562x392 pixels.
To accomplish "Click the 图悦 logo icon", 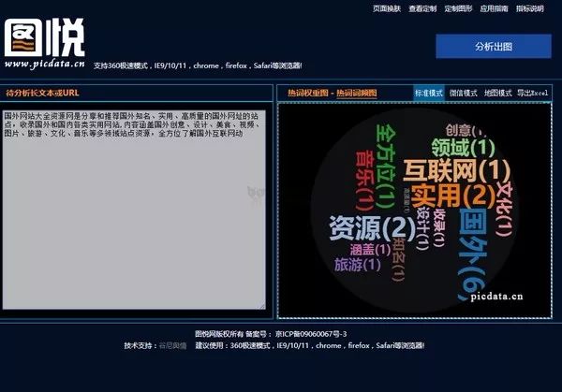I will (44, 37).
